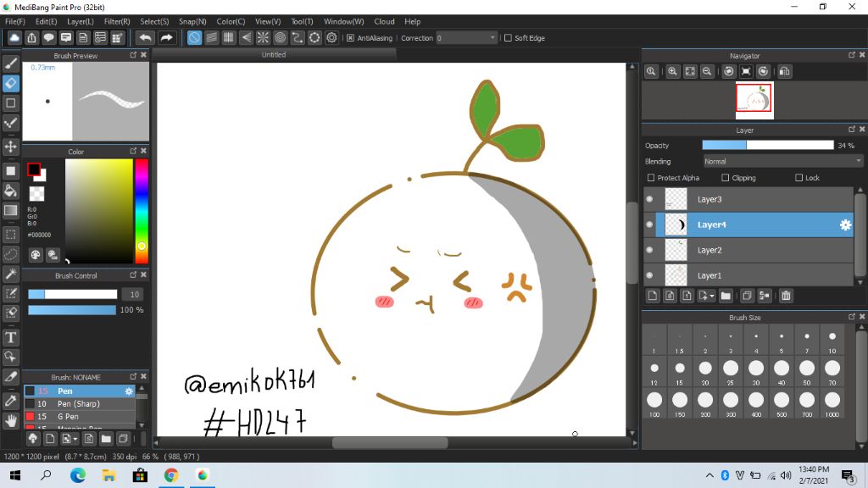The image size is (868, 488).
Task: Choose Pen (Sharp) brush
Action: pyautogui.click(x=79, y=404)
